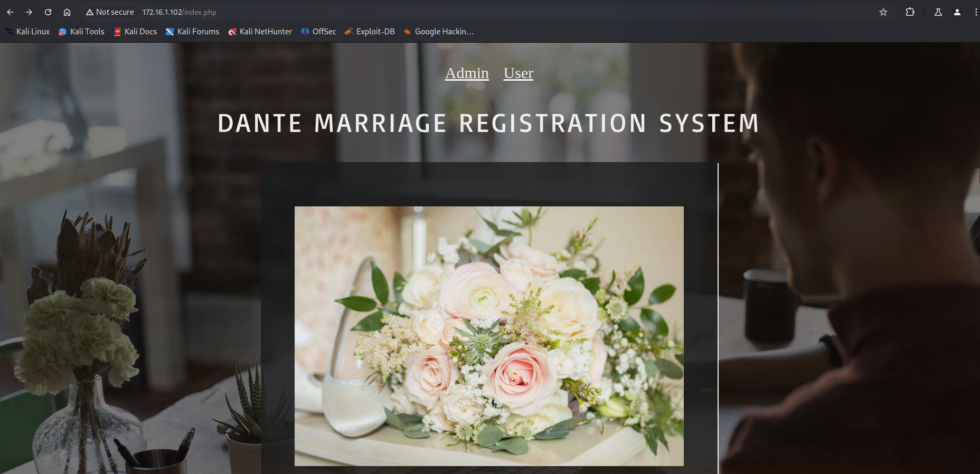
Task: Open the Admin login link
Action: tap(467, 73)
